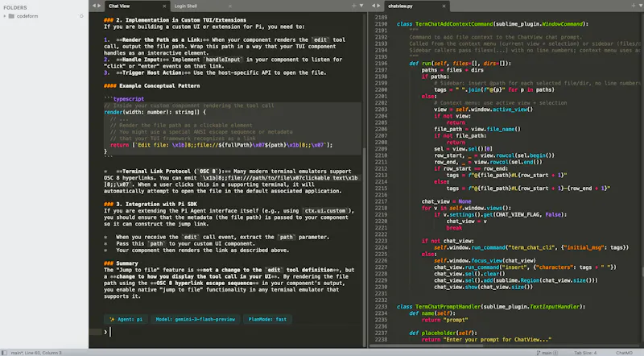Image resolution: width=644 pixels, height=356 pixels.
Task: Click the FOLDERS sidebar header
Action: click(15, 7)
